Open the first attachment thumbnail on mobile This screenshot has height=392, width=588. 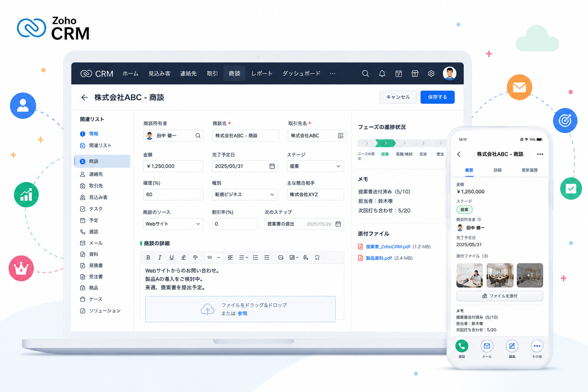469,275
